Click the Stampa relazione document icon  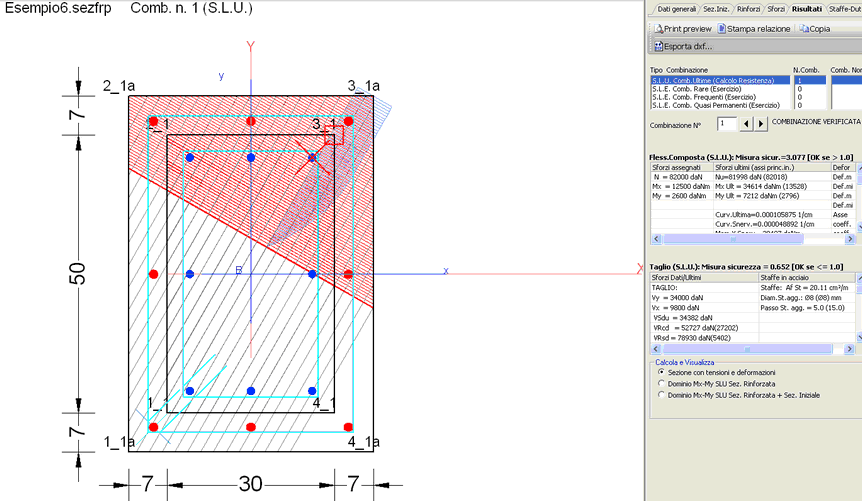coord(721,29)
